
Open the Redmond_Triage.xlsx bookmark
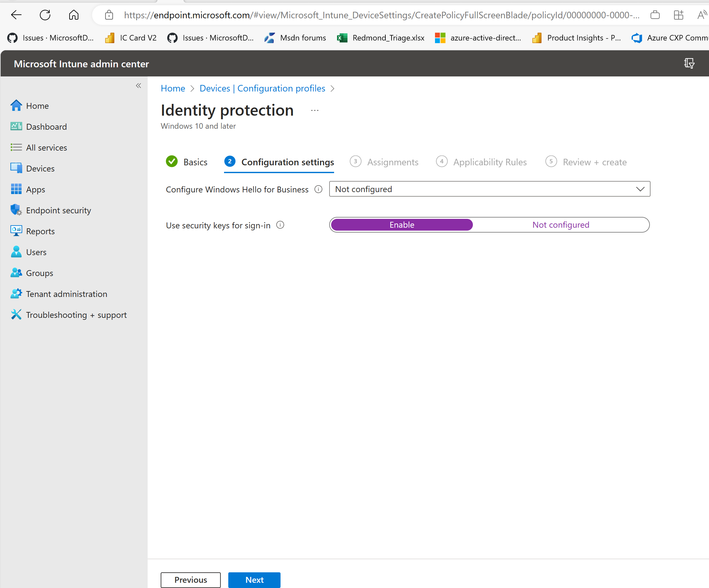(x=381, y=38)
